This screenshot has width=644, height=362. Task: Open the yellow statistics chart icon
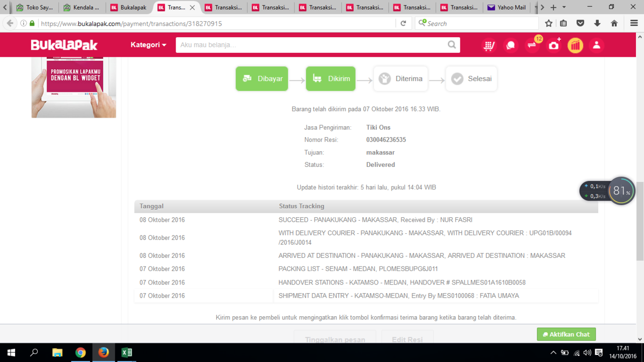point(575,45)
